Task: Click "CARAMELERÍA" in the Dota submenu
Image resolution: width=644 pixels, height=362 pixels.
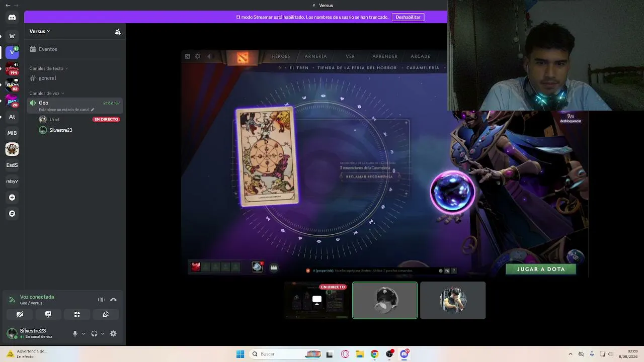Action: point(423,68)
